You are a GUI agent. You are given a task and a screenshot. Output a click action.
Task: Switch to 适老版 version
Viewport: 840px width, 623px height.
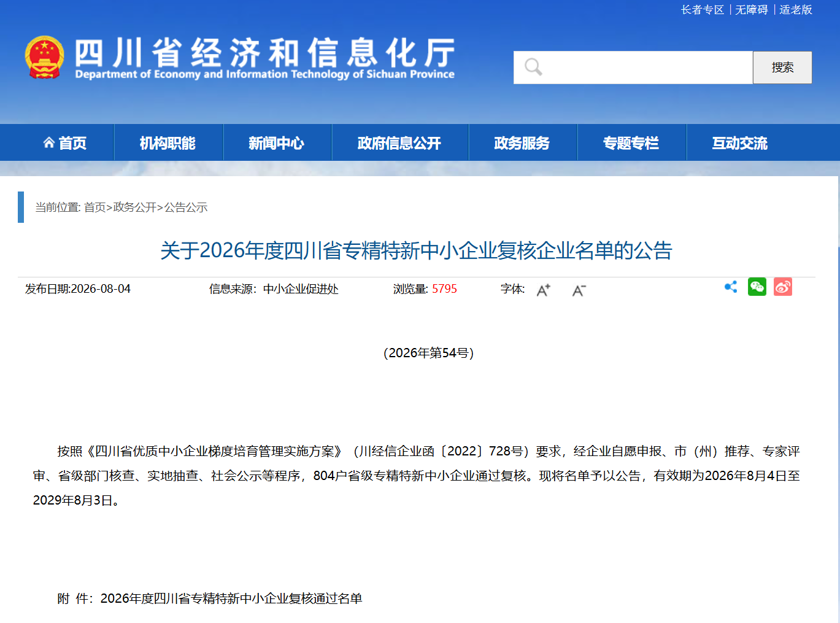[x=796, y=10]
